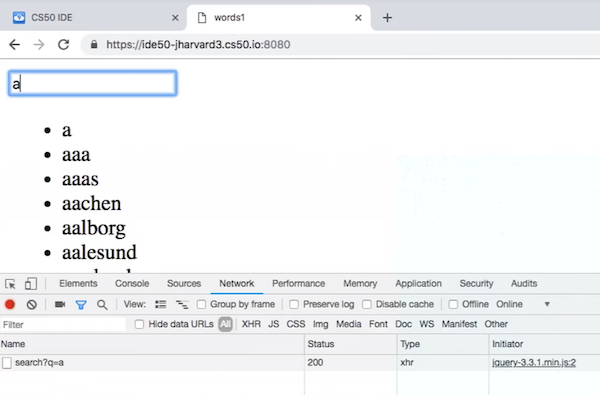Filter requests by Other
This screenshot has width=600, height=395.
pos(496,324)
